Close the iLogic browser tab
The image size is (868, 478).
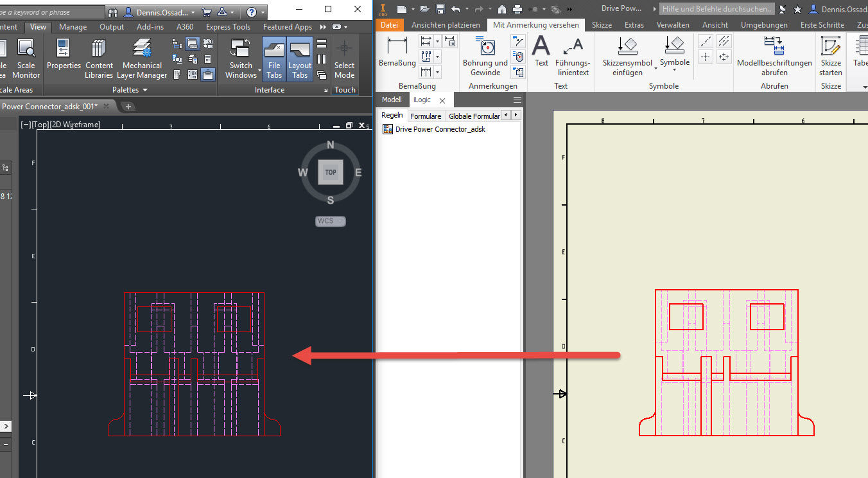coord(442,101)
